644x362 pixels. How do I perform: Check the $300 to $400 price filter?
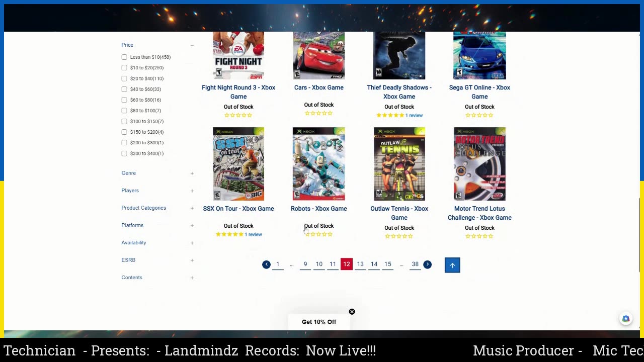click(124, 153)
